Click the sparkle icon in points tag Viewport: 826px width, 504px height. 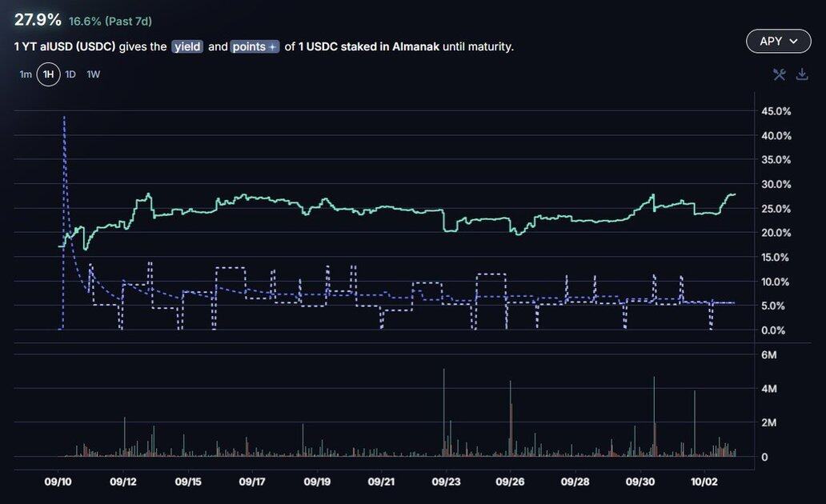272,47
